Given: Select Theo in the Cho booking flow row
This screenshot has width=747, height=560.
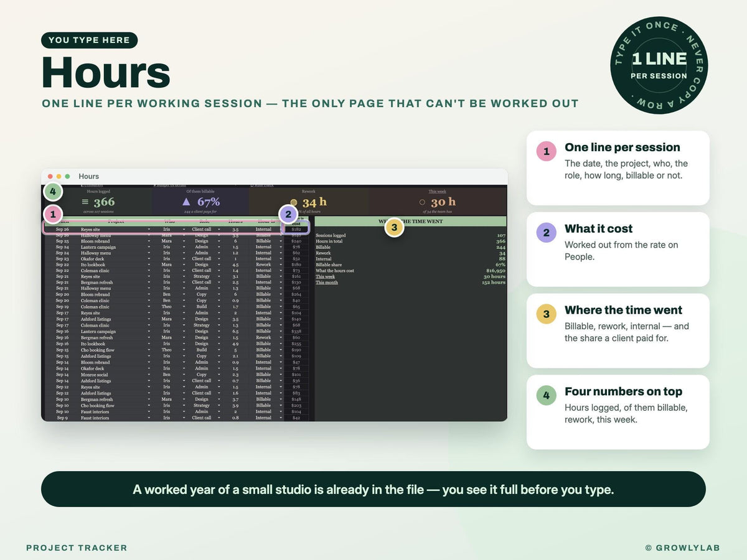Looking at the screenshot, I should point(167,350).
